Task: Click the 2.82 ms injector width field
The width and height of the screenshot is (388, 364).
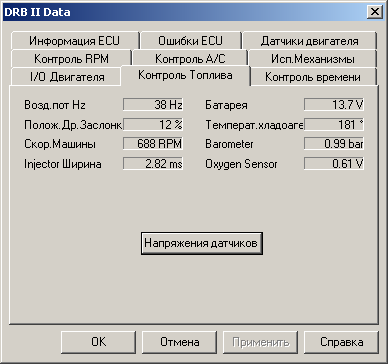Action: coord(153,164)
